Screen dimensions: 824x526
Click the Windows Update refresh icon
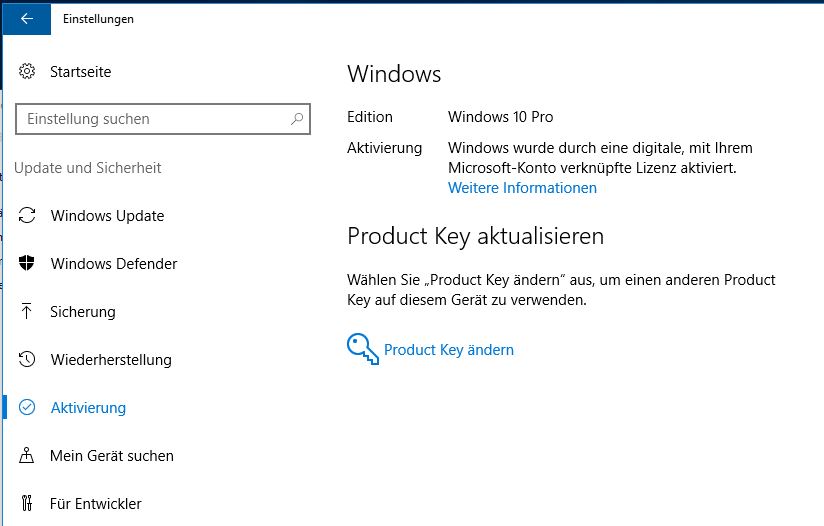click(28, 216)
